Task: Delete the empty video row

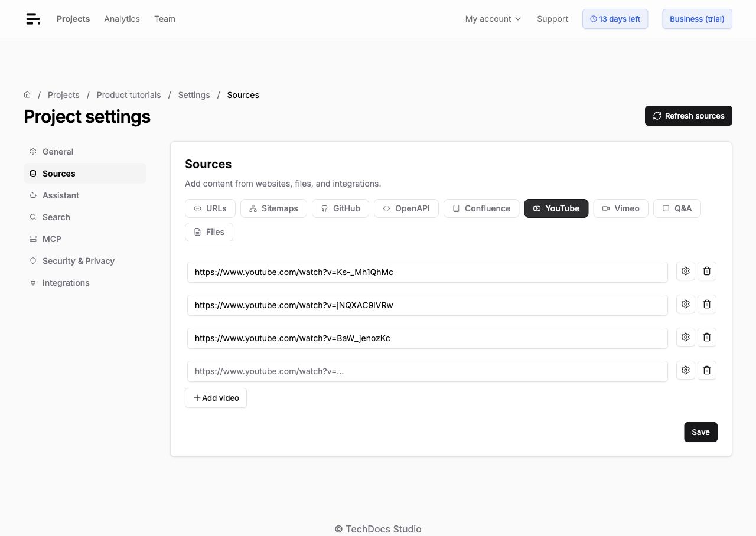Action: click(x=707, y=370)
